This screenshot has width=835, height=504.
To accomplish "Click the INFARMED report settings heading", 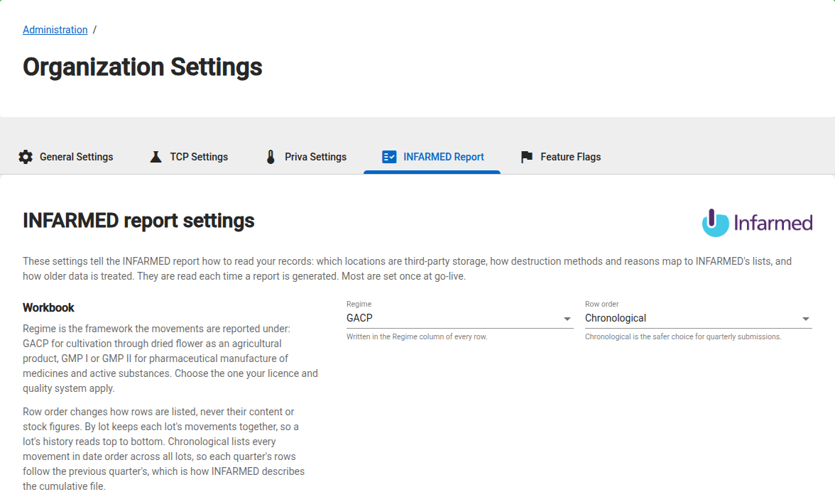I will coord(138,220).
